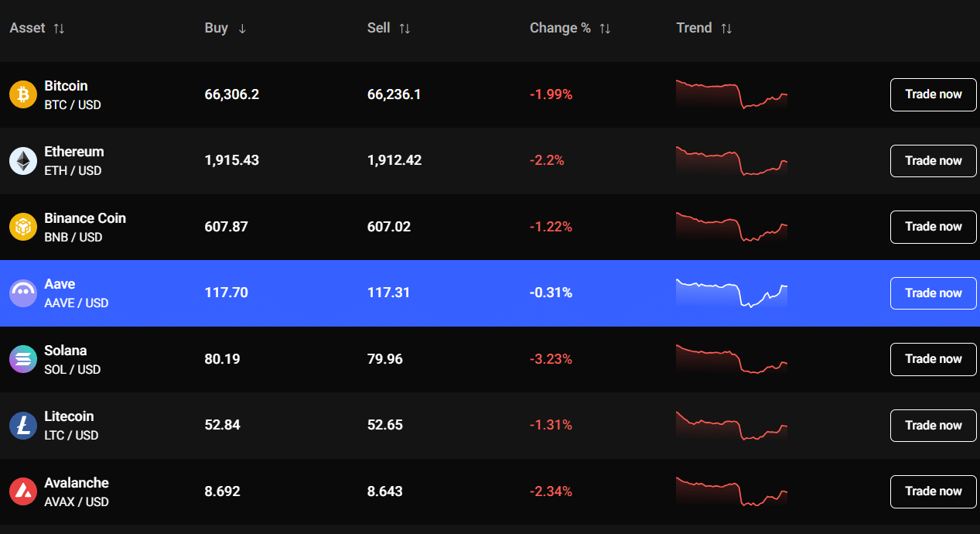Viewport: 980px width, 534px height.
Task: Click the Aave token icon
Action: point(22,293)
